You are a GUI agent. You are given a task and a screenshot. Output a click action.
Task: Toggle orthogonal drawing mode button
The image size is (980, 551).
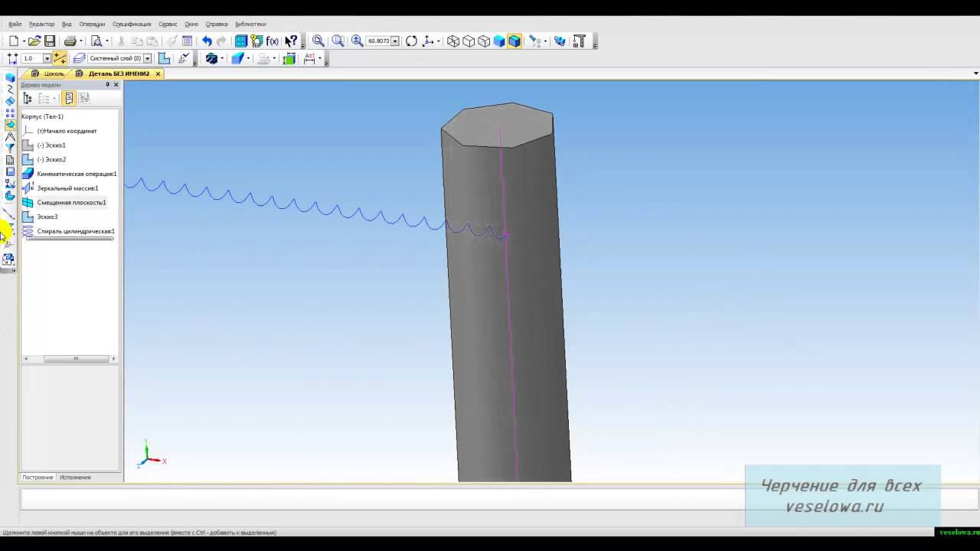click(60, 58)
